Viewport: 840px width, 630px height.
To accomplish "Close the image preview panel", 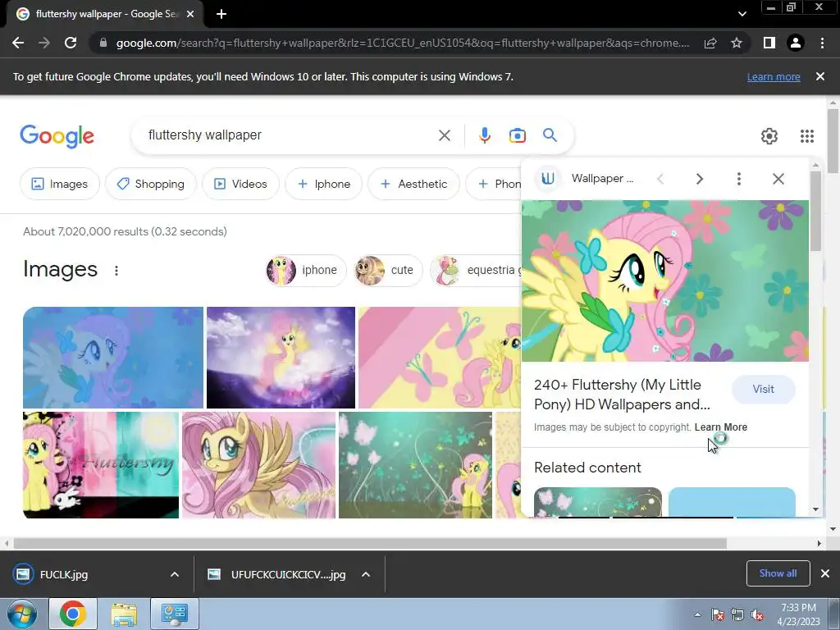I will pos(778,178).
